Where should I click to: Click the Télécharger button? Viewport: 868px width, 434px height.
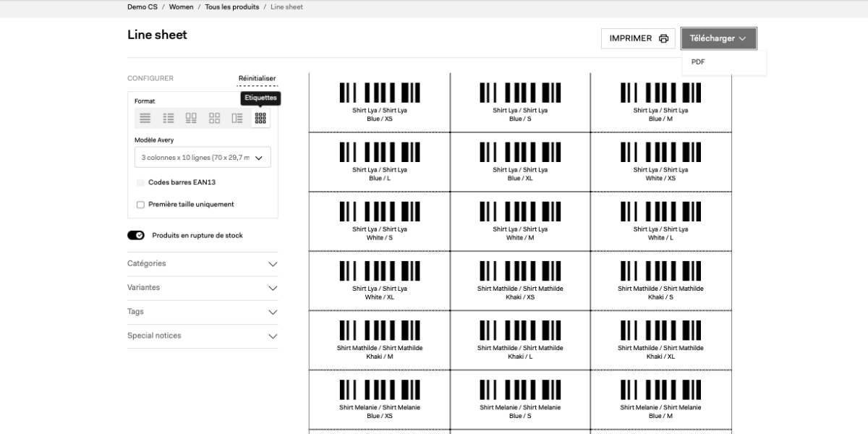[x=718, y=39]
